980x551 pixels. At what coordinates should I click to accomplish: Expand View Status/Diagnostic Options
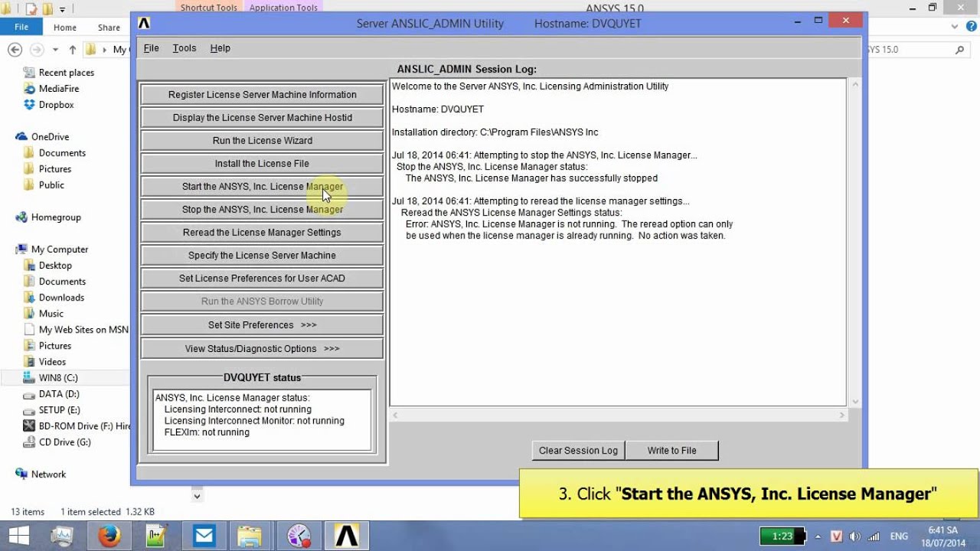(x=262, y=349)
